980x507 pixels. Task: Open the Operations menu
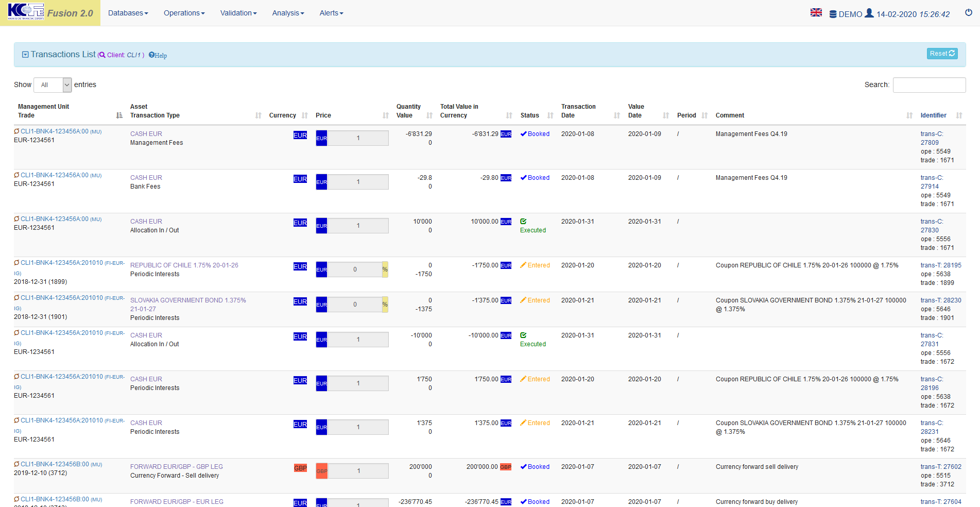[184, 13]
